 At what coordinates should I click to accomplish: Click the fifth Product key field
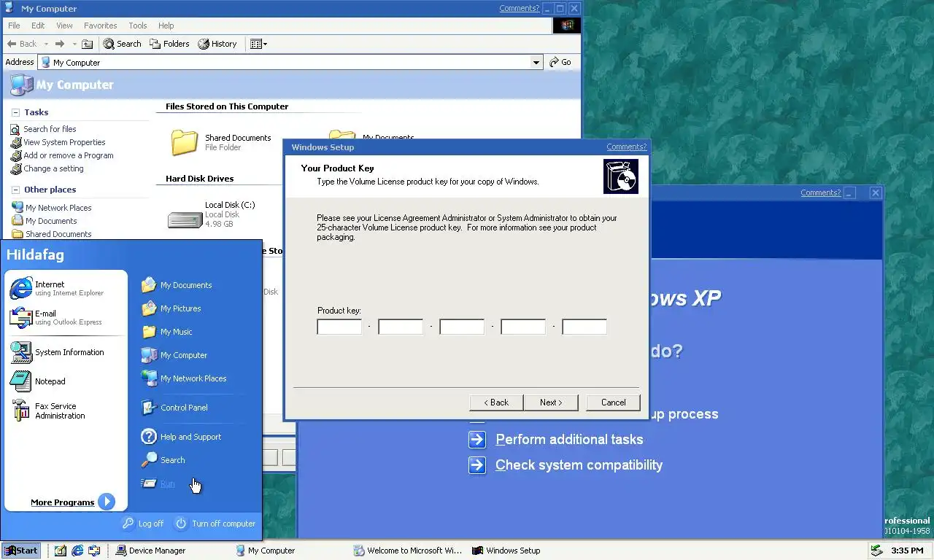pos(584,327)
